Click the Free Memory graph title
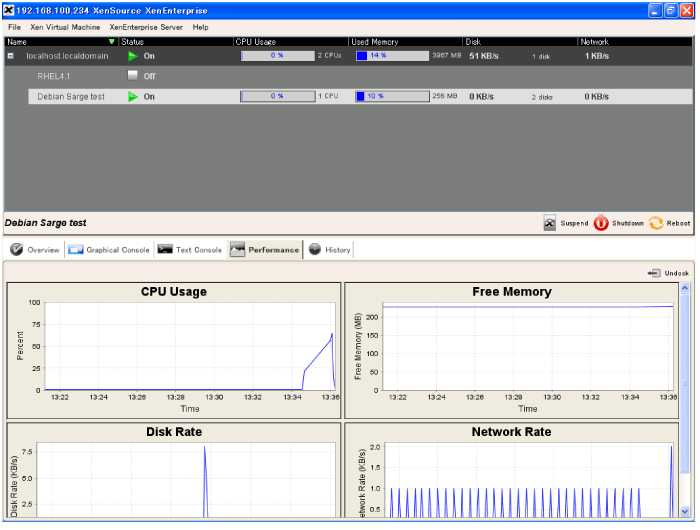Viewport: 700px width, 530px height. (x=512, y=292)
